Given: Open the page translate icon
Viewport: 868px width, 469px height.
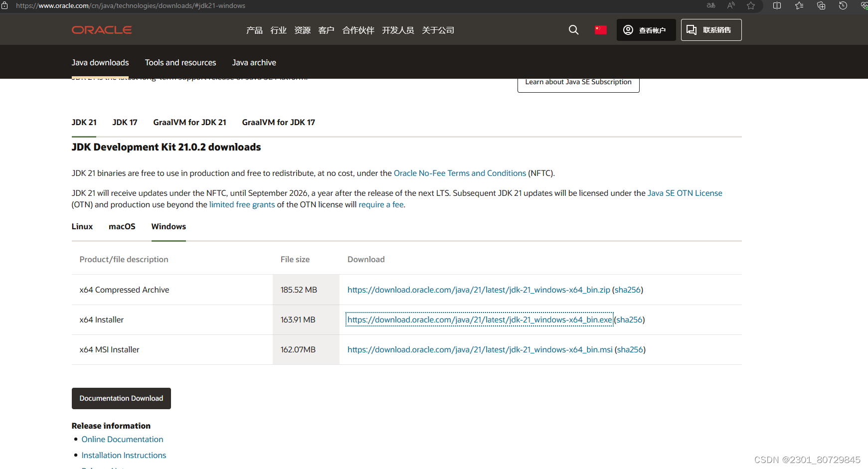Looking at the screenshot, I should coord(710,5).
